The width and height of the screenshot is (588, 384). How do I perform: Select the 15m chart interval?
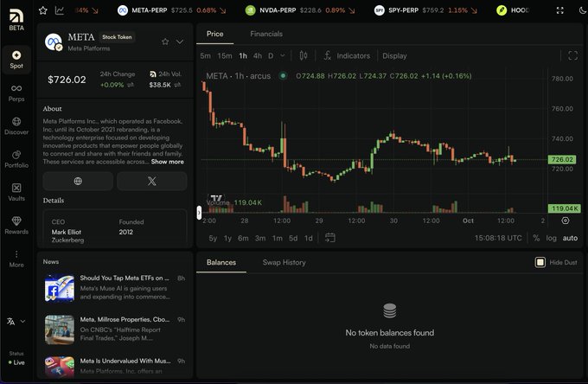coord(225,56)
